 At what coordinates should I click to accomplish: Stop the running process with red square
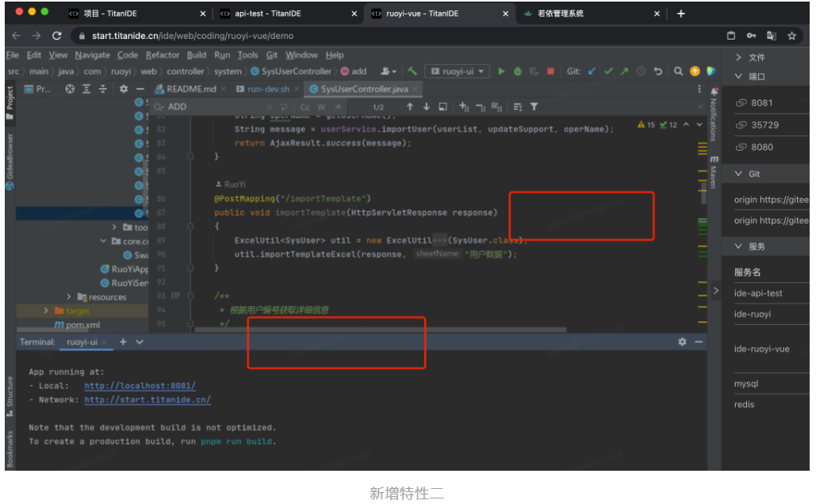click(550, 71)
